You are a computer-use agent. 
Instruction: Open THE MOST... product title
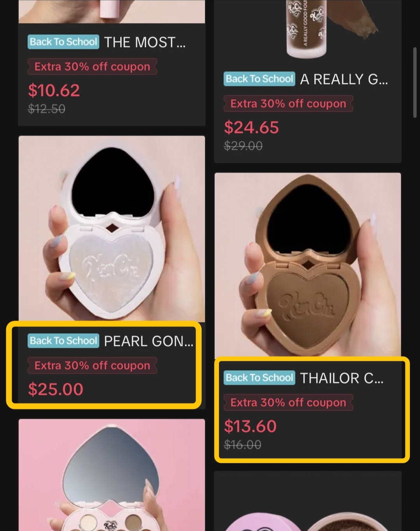click(145, 42)
